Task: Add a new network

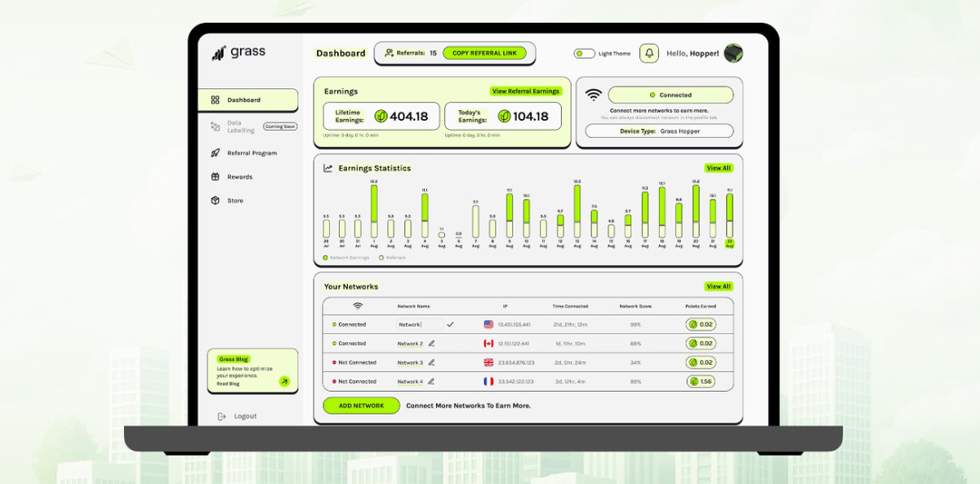Action: (x=361, y=406)
